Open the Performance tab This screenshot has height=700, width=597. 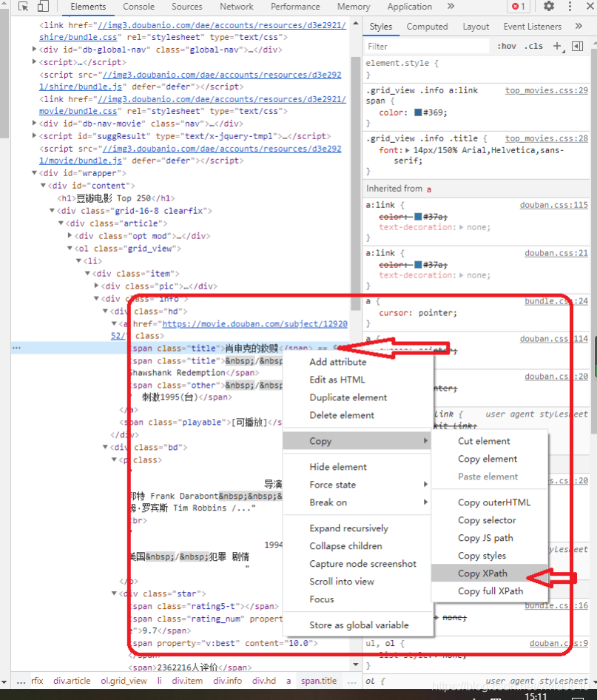click(295, 7)
